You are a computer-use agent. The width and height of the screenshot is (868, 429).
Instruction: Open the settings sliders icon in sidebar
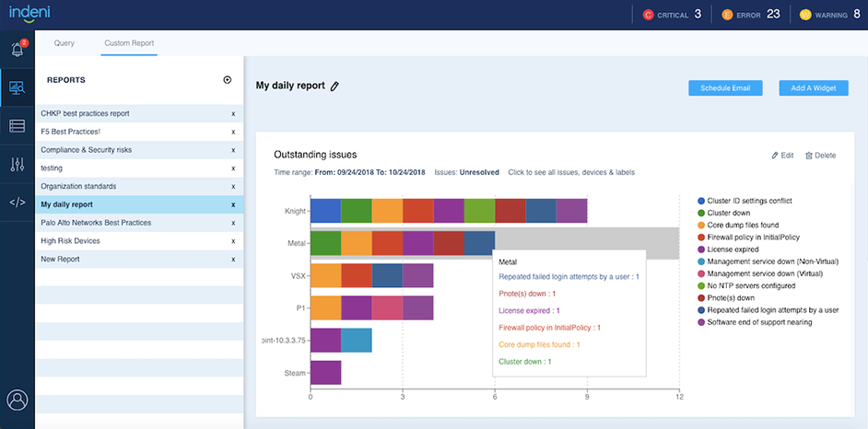coord(17,164)
